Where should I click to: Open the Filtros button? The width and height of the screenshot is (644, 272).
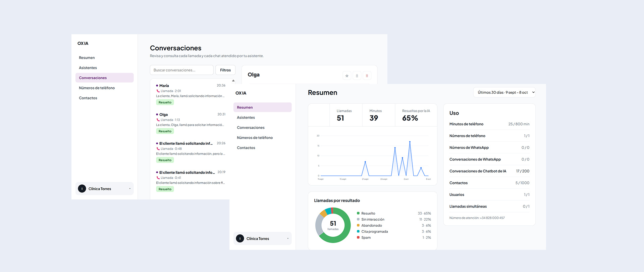[225, 70]
